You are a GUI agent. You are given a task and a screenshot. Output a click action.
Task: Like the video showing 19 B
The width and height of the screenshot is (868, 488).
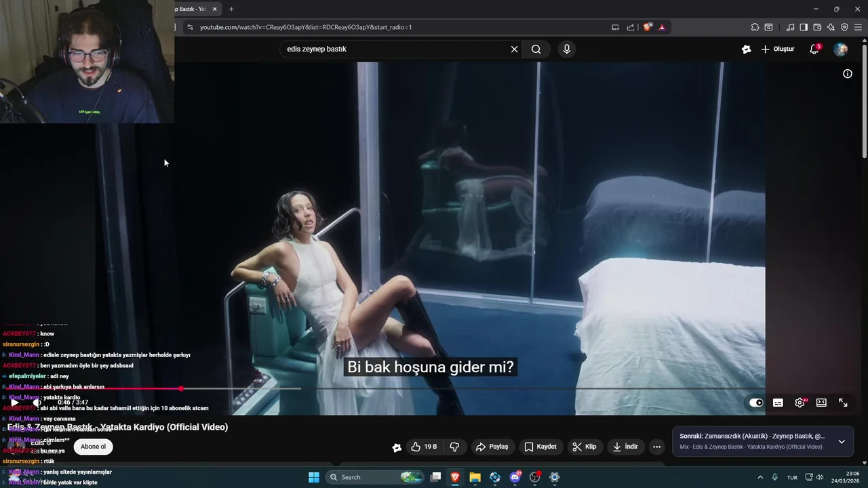point(424,447)
